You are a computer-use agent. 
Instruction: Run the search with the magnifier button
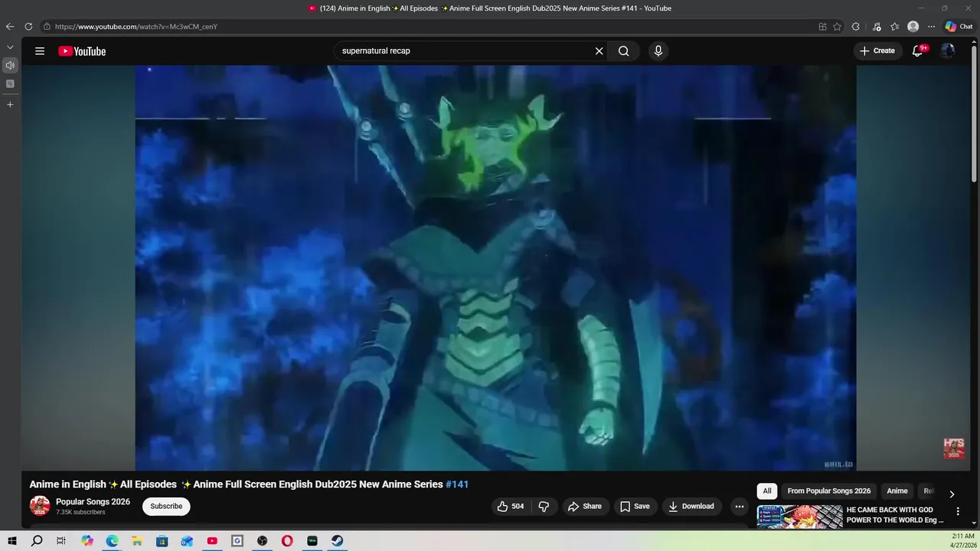click(x=624, y=51)
